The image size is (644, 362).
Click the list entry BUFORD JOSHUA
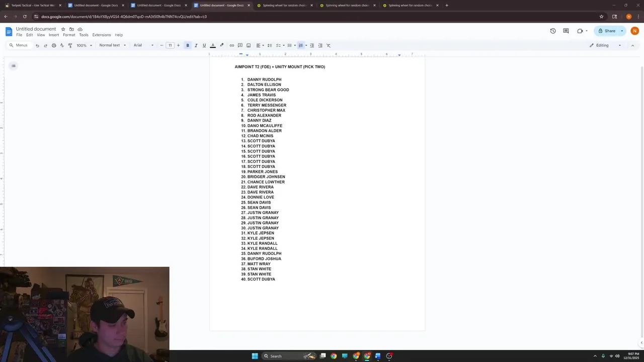(264, 259)
